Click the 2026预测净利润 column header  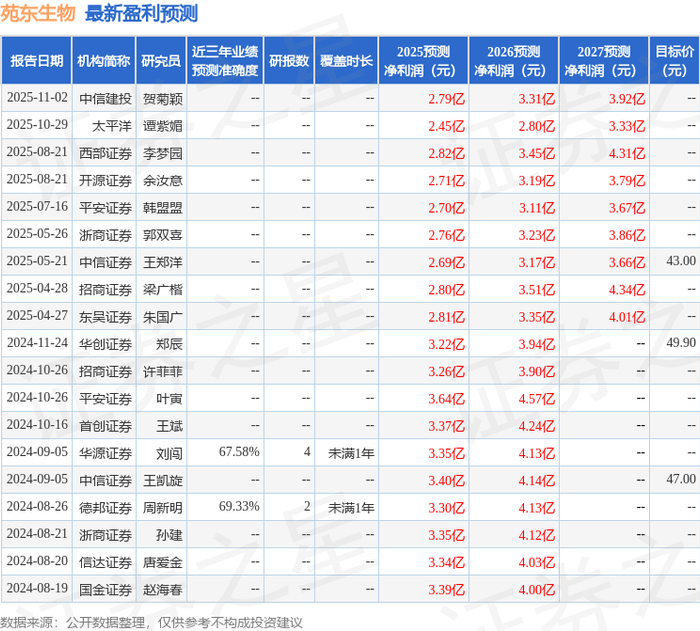point(513,61)
